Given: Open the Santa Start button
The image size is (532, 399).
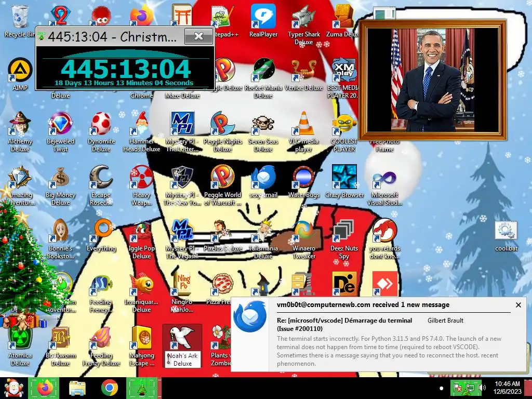Looking at the screenshot, I should pyautogui.click(x=13, y=388).
